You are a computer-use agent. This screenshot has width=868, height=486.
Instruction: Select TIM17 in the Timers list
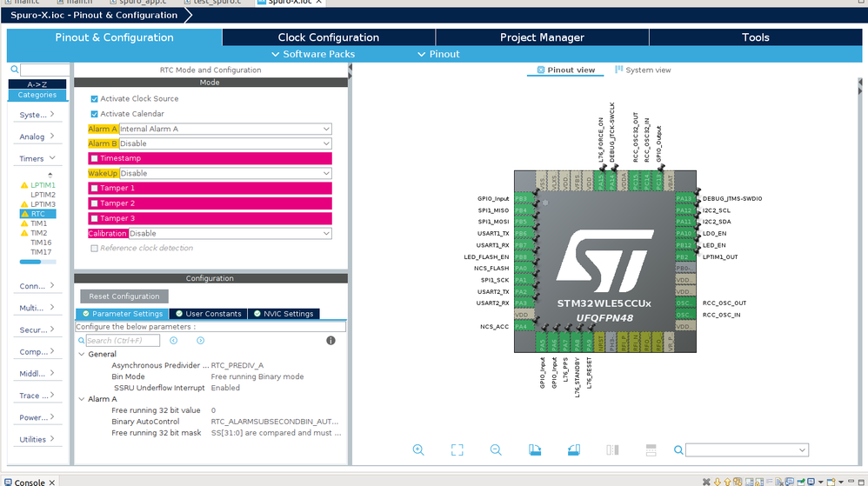pos(41,252)
